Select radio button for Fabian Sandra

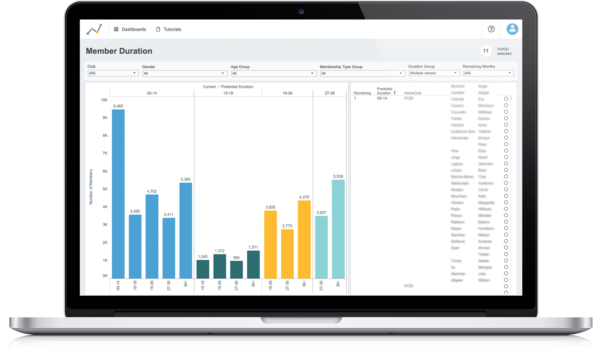(x=506, y=118)
